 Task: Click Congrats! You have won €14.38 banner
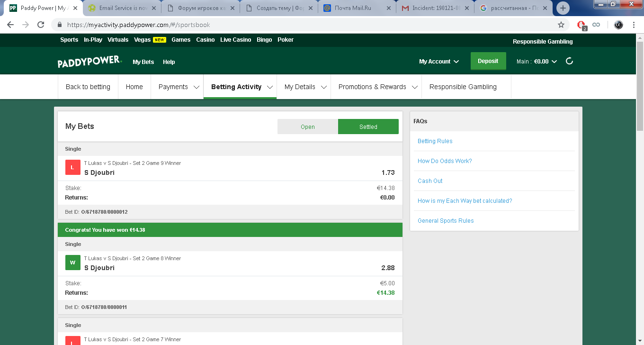click(230, 230)
